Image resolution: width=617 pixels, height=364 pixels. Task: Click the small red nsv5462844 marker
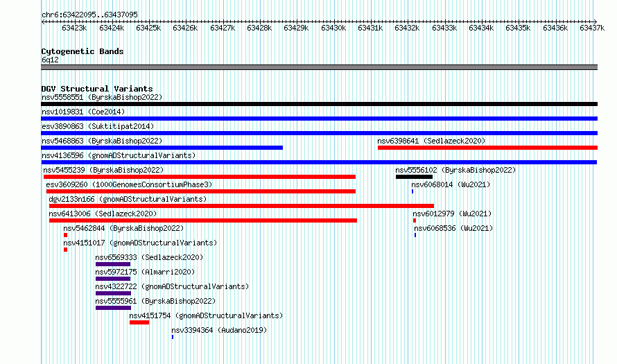click(x=65, y=235)
